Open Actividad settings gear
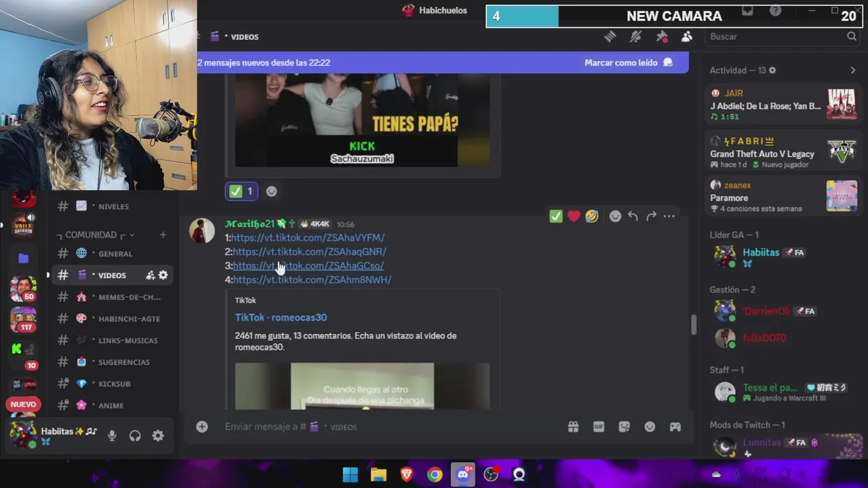The height and width of the screenshot is (488, 868). pyautogui.click(x=772, y=70)
